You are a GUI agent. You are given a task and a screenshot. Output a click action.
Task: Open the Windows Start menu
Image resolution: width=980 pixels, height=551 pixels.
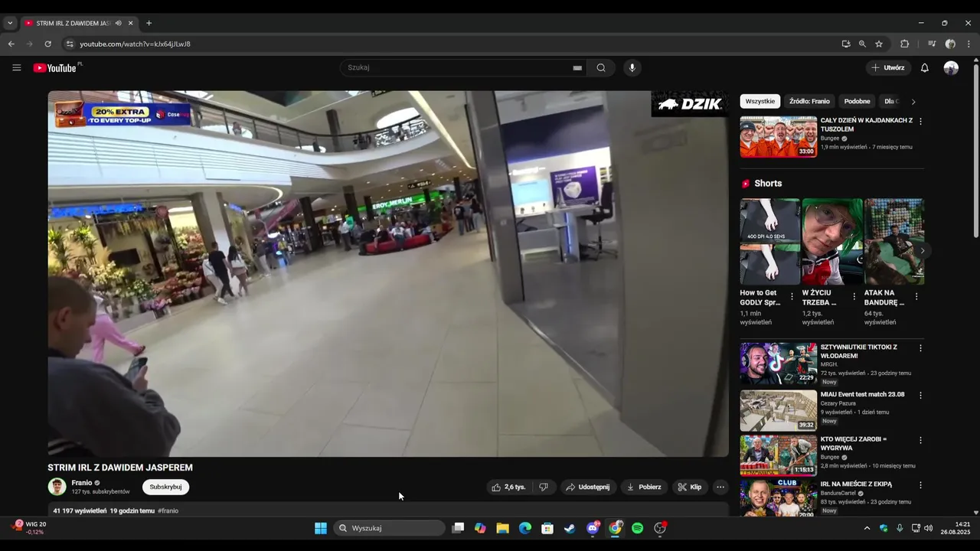321,528
